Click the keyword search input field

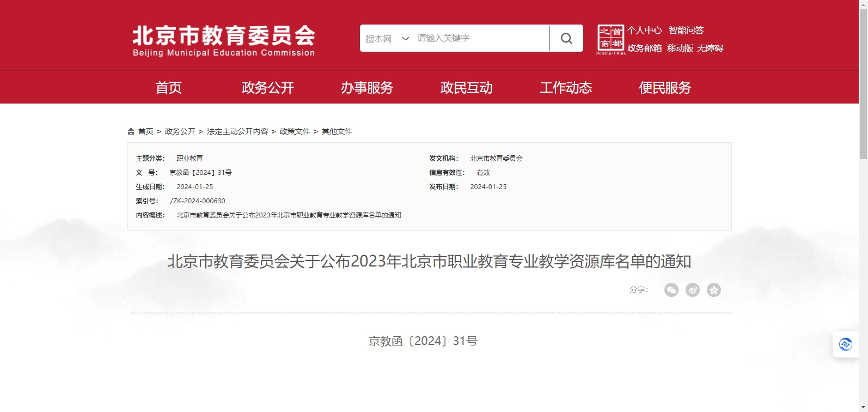point(479,38)
